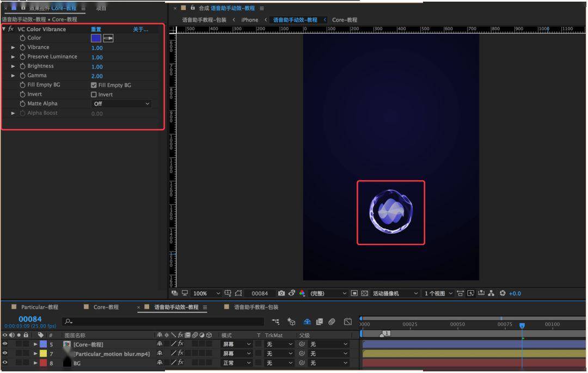Click the Color eyedropper icon
588x373 pixels.
pyautogui.click(x=108, y=38)
